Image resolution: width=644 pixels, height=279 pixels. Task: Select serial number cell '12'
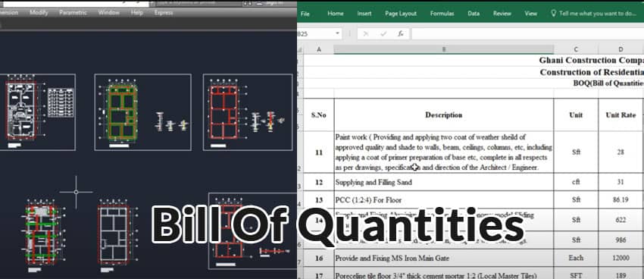click(x=319, y=182)
